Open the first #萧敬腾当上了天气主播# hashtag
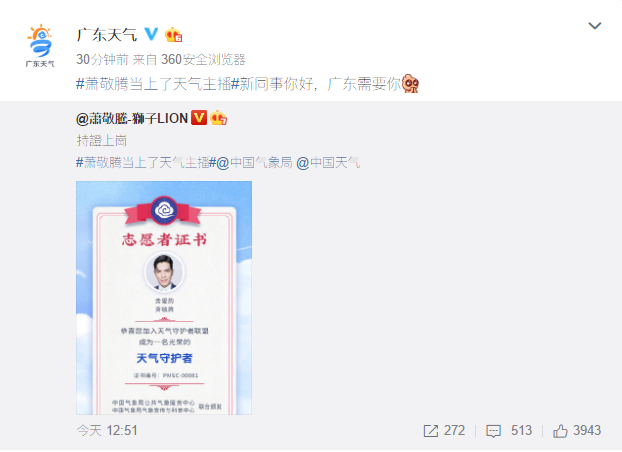Screen dimensions: 622x452 point(157,84)
